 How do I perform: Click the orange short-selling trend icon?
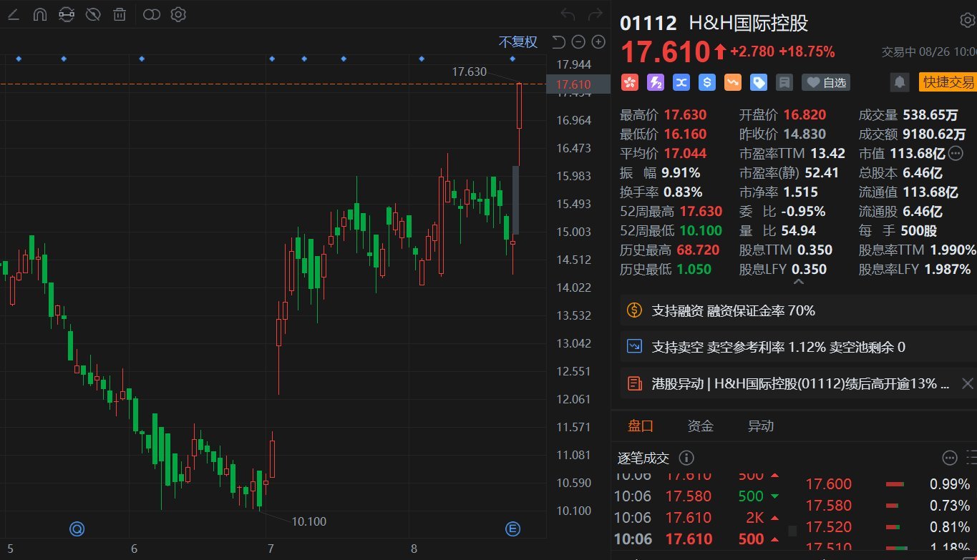[x=733, y=83]
